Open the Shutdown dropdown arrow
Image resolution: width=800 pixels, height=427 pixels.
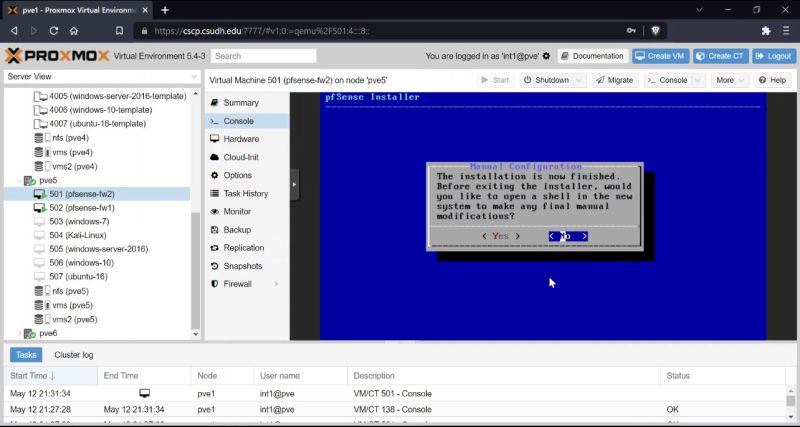coord(579,80)
